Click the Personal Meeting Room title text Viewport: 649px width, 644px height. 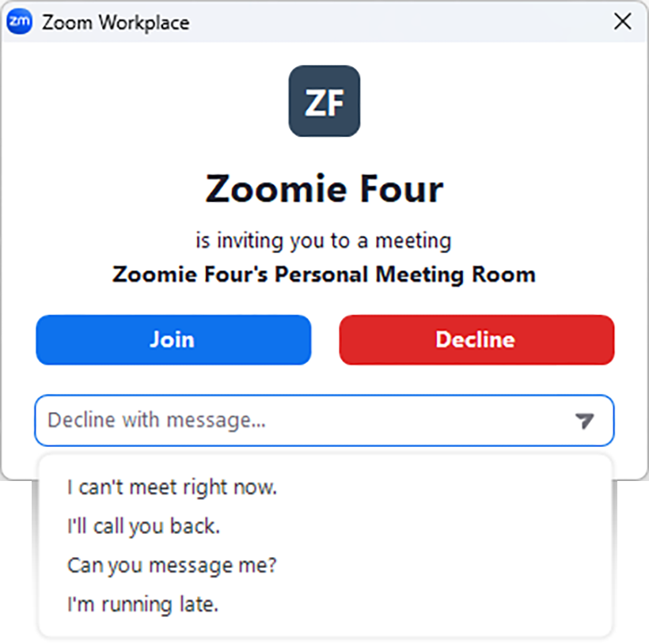[x=324, y=275]
